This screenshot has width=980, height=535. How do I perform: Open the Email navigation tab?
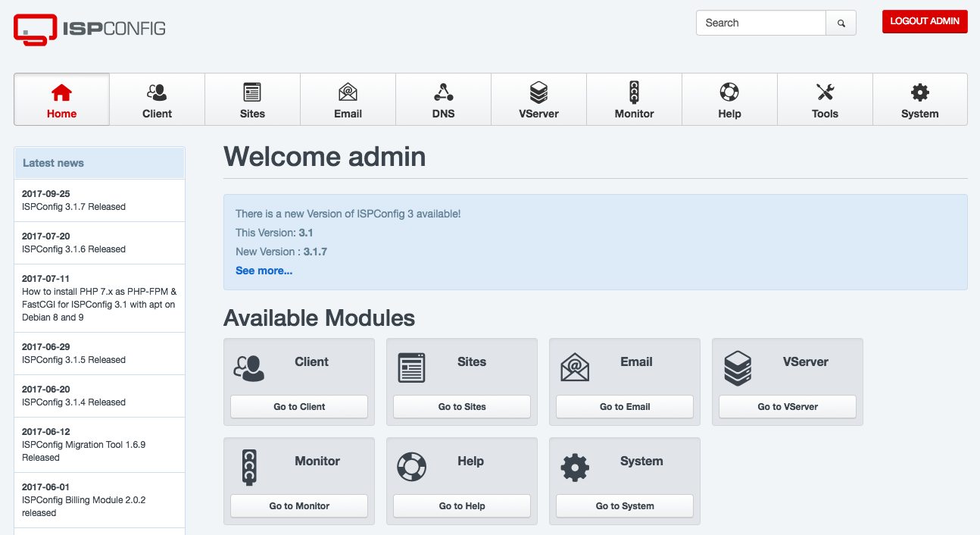pyautogui.click(x=348, y=99)
